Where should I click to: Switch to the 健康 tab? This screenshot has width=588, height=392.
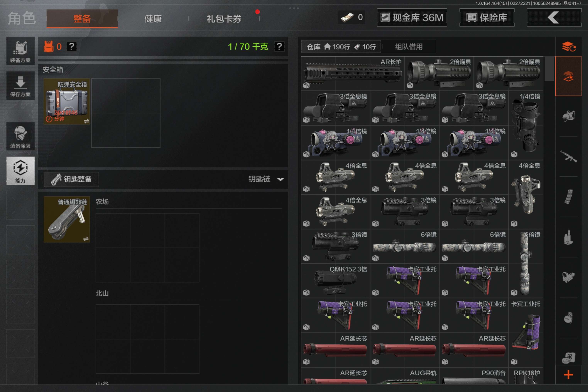[x=153, y=19]
